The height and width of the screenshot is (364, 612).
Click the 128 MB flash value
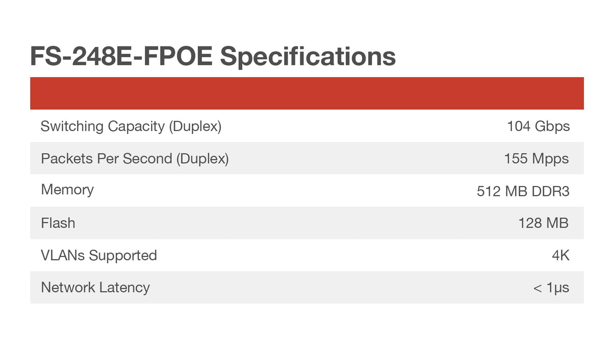pos(543,223)
